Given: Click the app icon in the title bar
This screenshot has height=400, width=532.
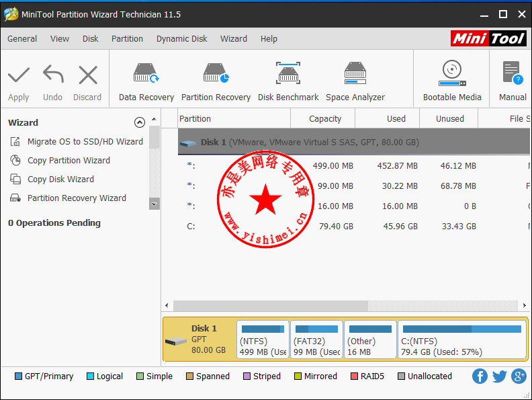Looking at the screenshot, I should click(11, 14).
